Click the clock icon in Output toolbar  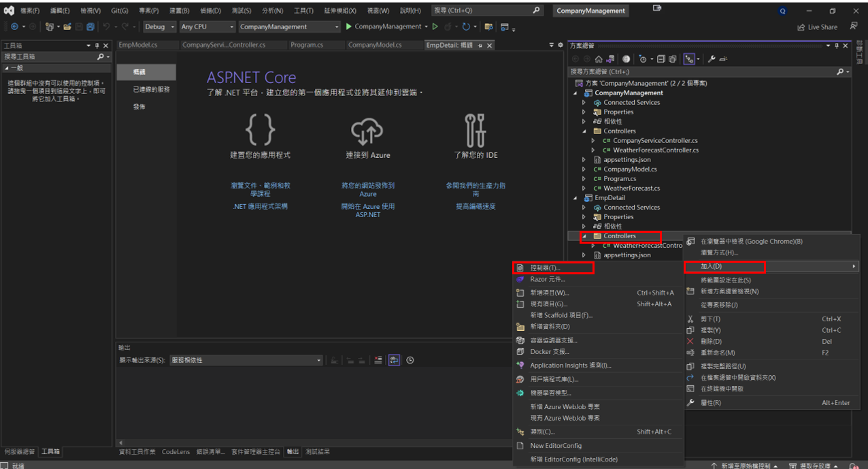click(410, 360)
